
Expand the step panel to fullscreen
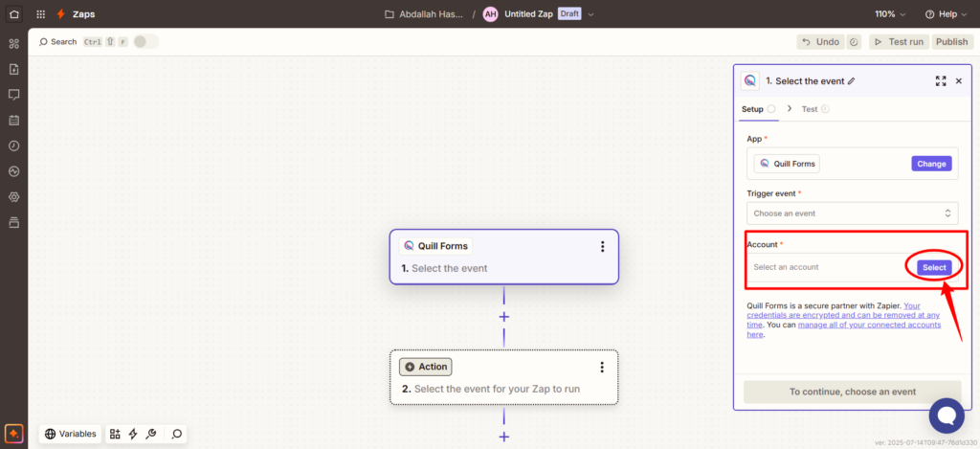coord(941,80)
